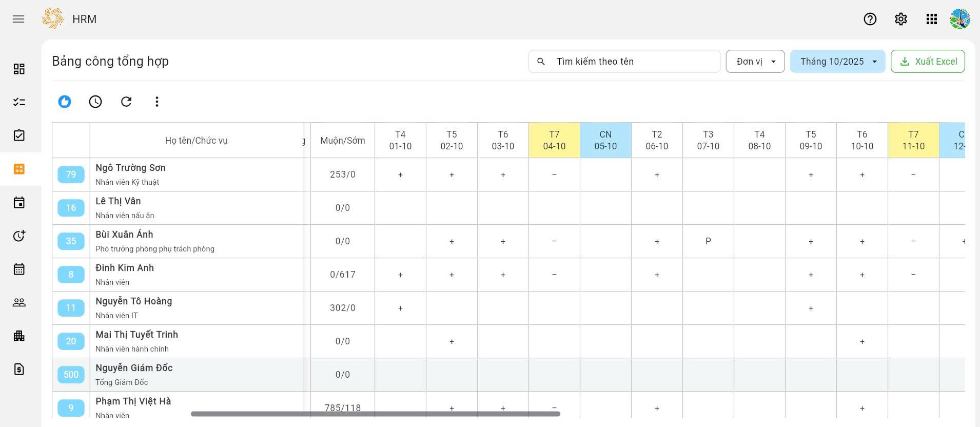Click the 'T3 07-10' date column header
The width and height of the screenshot is (980, 427).
[x=708, y=141]
